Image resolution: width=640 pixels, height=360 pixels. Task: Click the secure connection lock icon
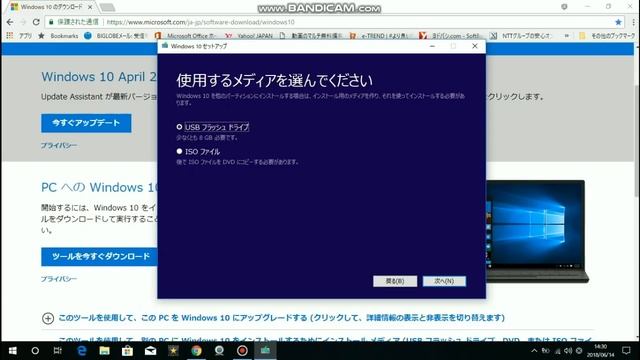(x=51, y=22)
